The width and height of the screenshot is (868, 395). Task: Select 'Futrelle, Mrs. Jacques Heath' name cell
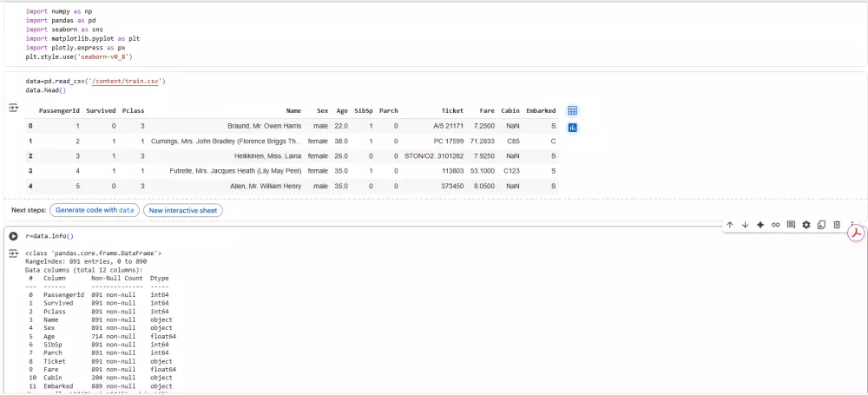pyautogui.click(x=235, y=171)
